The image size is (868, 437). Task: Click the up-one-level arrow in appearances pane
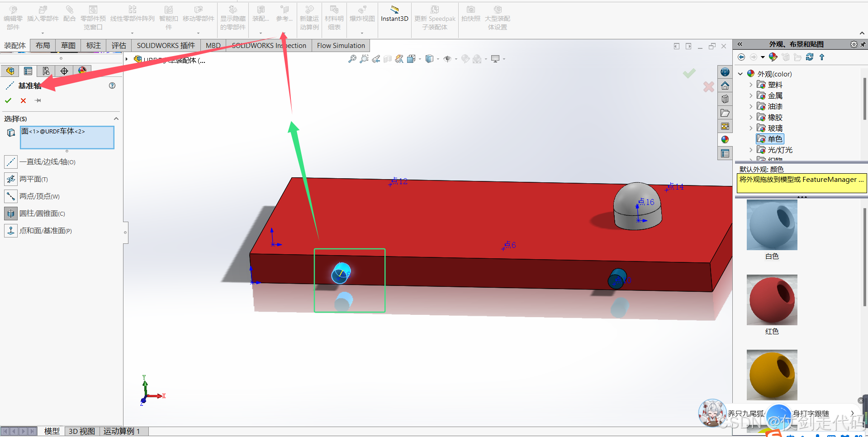pos(822,57)
